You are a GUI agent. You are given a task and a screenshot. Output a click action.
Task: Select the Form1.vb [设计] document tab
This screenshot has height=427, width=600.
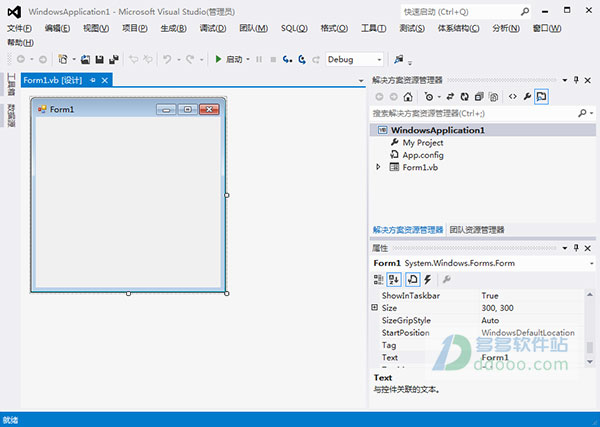tap(52, 80)
